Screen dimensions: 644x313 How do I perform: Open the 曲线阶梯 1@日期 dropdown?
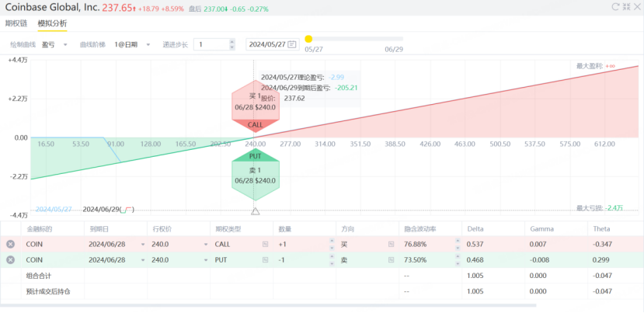[x=132, y=44]
